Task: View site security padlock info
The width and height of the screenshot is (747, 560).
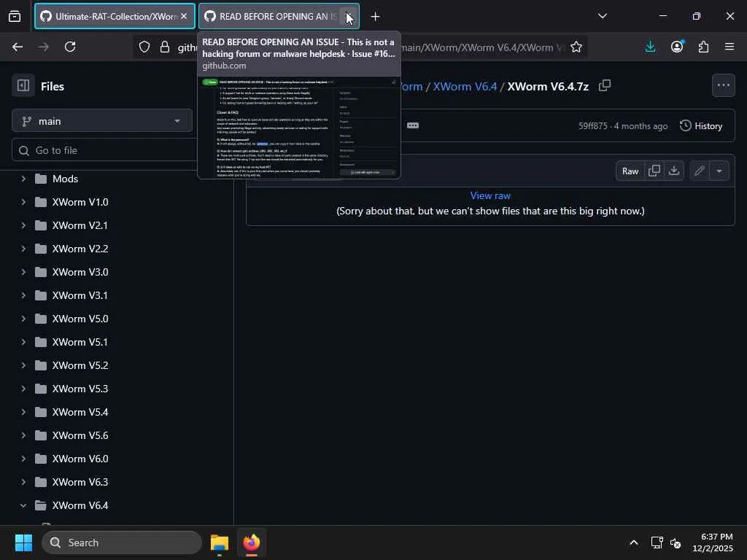Action: 165,47
